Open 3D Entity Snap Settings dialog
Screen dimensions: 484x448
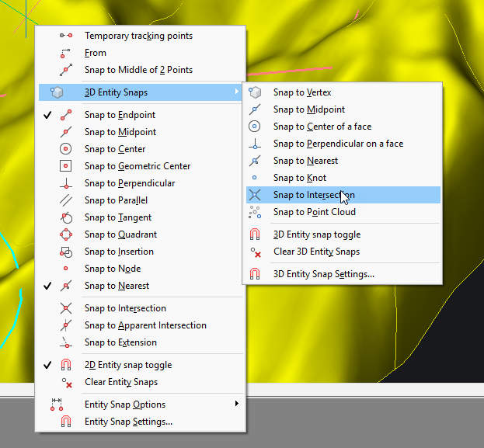(323, 274)
